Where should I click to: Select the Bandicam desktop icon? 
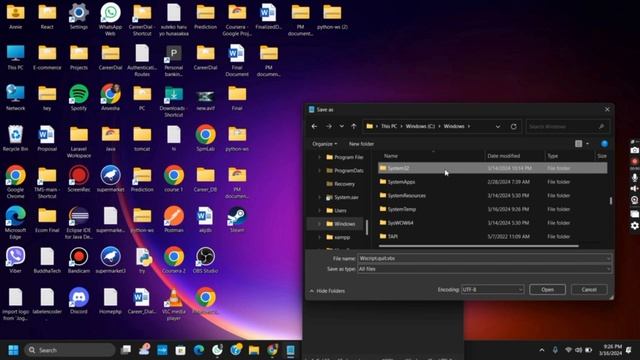[79, 260]
